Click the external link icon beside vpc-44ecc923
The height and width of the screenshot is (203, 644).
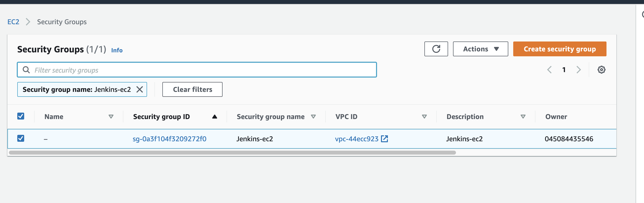384,139
